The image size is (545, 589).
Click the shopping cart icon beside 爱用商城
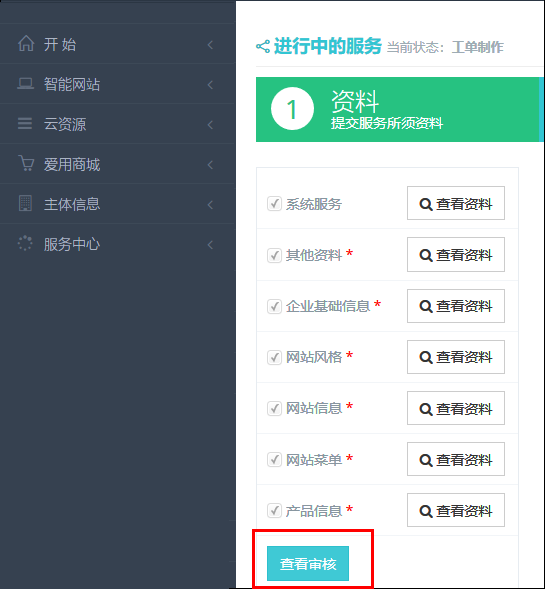click(26, 163)
